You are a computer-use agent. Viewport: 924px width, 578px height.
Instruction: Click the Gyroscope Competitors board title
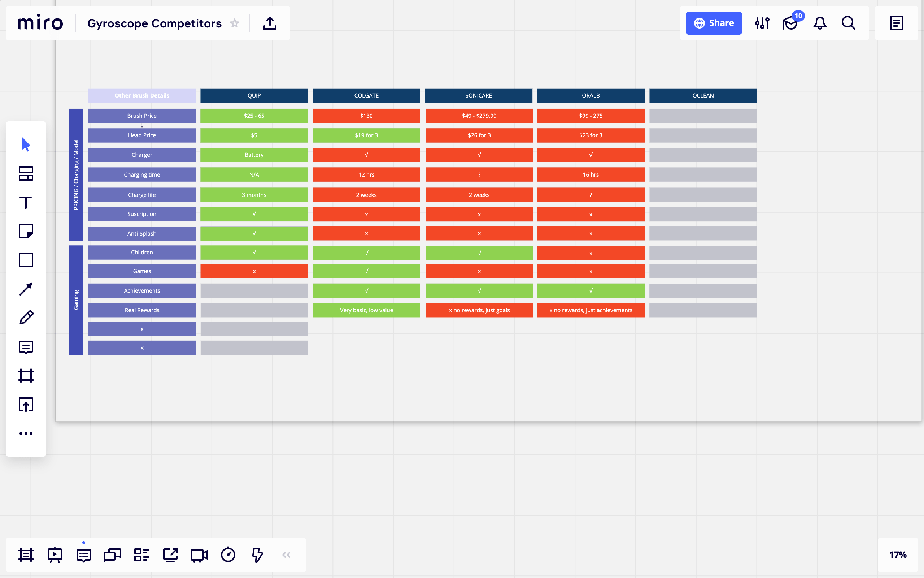tap(154, 23)
